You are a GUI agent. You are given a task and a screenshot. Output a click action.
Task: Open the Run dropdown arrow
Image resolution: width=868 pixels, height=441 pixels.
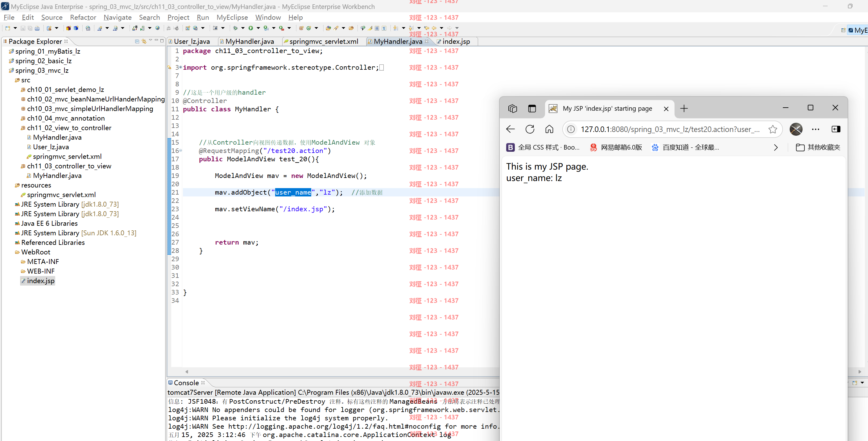(x=258, y=28)
